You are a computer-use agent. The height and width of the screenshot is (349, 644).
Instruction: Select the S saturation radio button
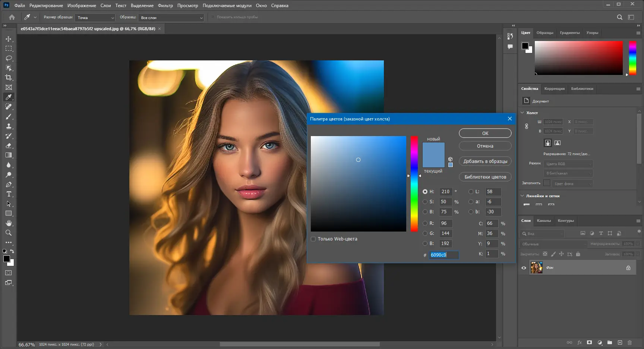tap(425, 202)
